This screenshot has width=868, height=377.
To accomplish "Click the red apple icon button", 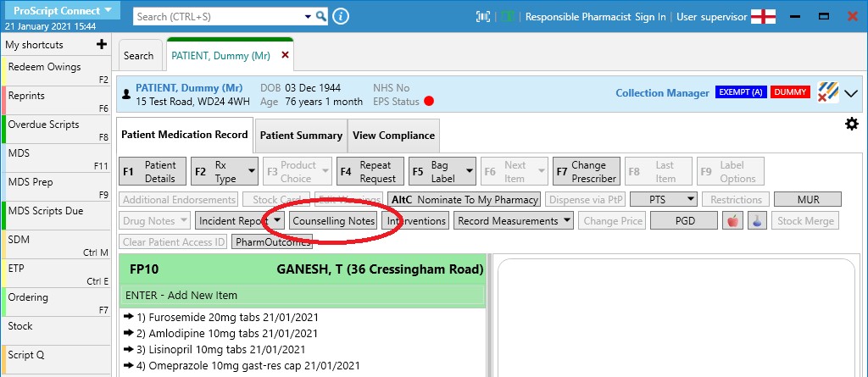I will (733, 221).
